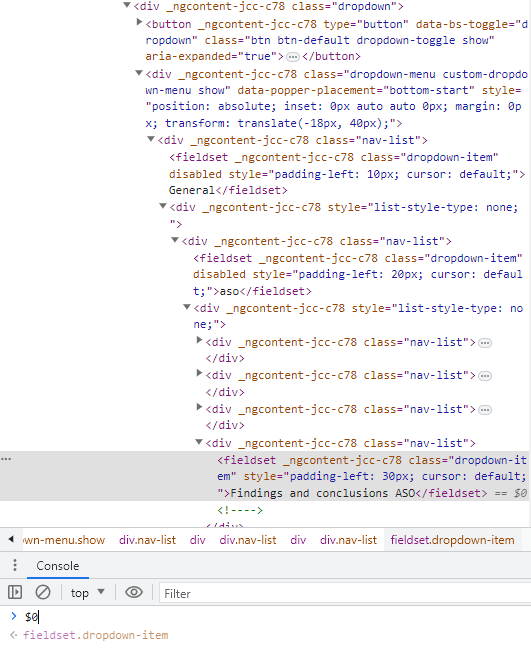Select fieldset.dropdown-item breadcrumb
The height and width of the screenshot is (650, 531).
452,540
